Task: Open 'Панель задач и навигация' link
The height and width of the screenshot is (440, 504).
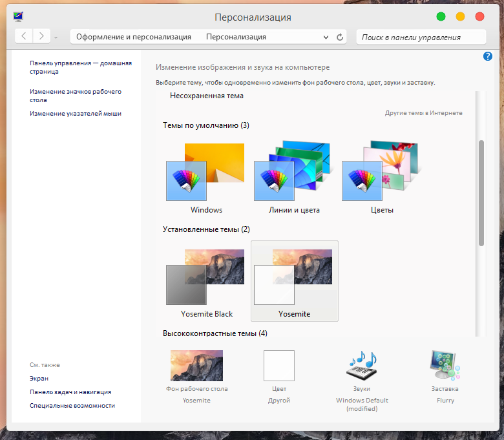Action: (70, 392)
